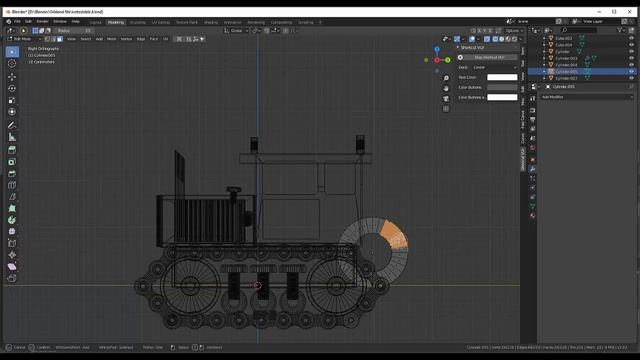The width and height of the screenshot is (640, 360).
Task: Select the Shrink/Fatten tool
Action: click(x=12, y=255)
